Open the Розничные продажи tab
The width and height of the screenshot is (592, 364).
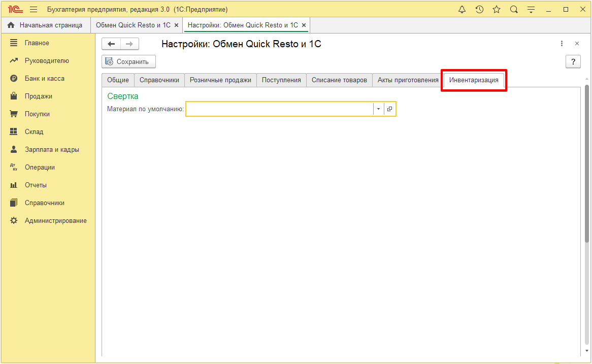pyautogui.click(x=220, y=80)
